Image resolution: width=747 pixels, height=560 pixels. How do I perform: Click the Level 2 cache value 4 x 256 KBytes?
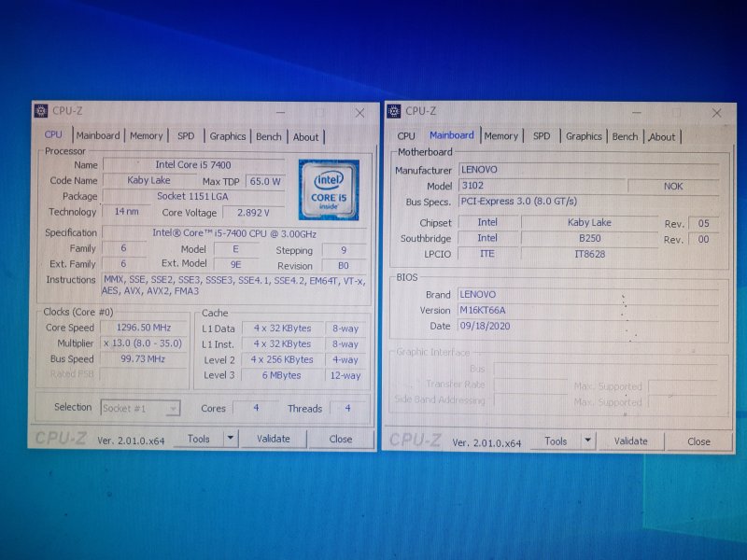(x=282, y=359)
